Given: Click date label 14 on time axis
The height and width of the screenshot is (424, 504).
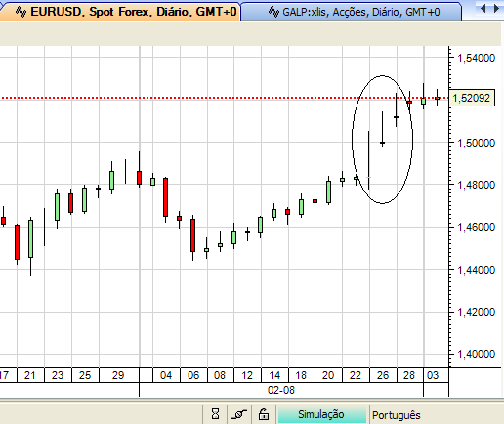Looking at the screenshot, I should pos(274,375).
